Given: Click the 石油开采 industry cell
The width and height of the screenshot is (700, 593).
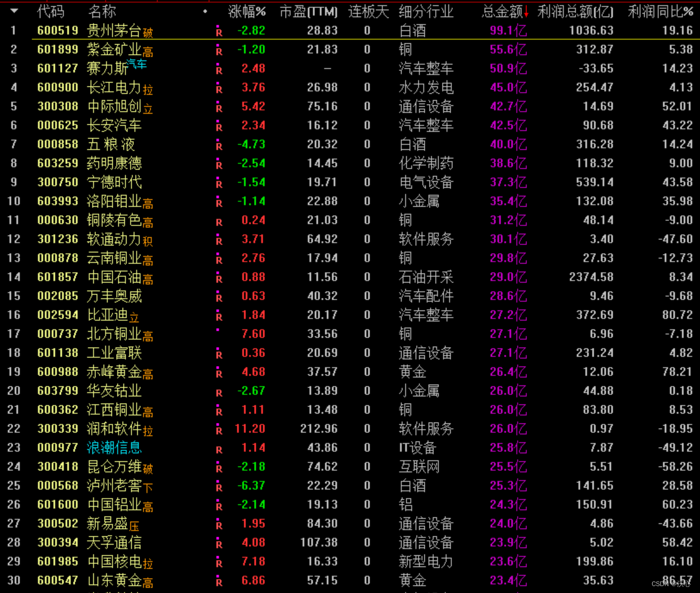Looking at the screenshot, I should [x=426, y=277].
